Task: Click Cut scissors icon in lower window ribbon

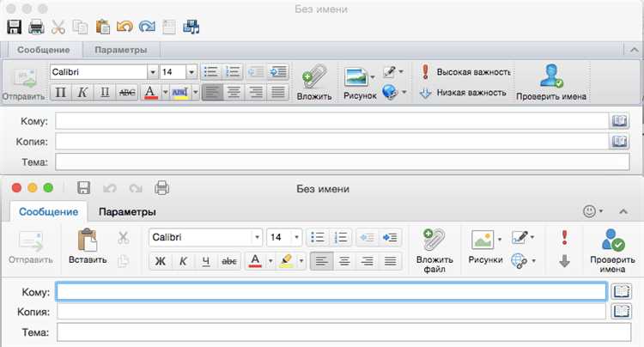Action: [123, 237]
